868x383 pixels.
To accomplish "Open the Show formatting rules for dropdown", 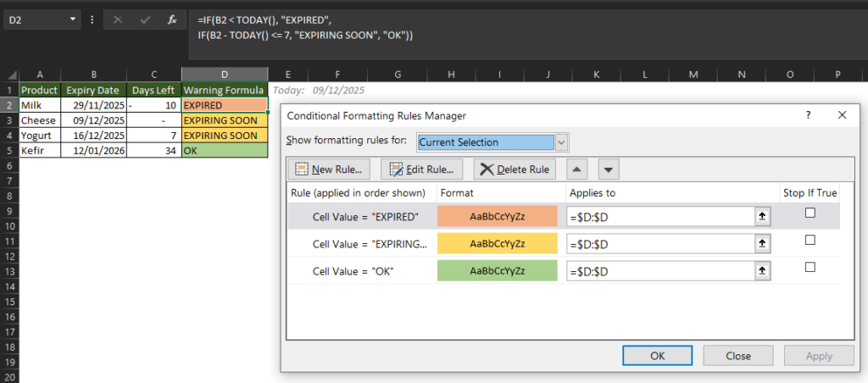I will click(561, 142).
